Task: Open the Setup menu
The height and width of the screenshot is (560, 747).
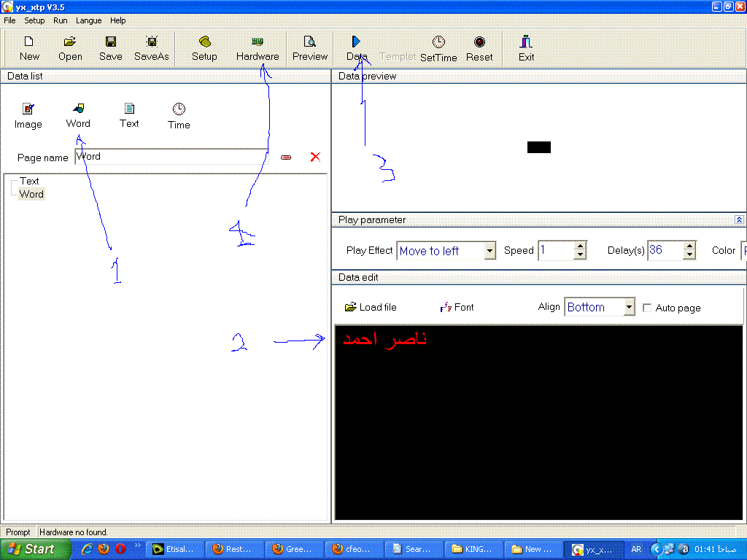Action: pos(34,20)
